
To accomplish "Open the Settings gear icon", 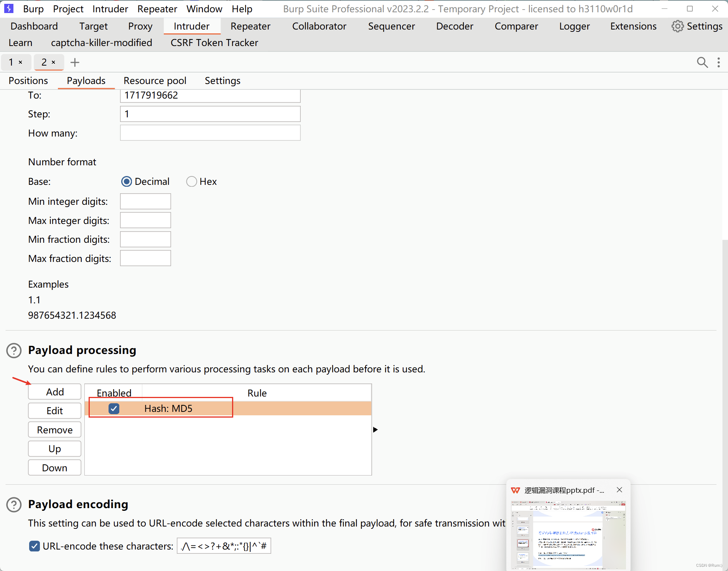I will (x=677, y=26).
